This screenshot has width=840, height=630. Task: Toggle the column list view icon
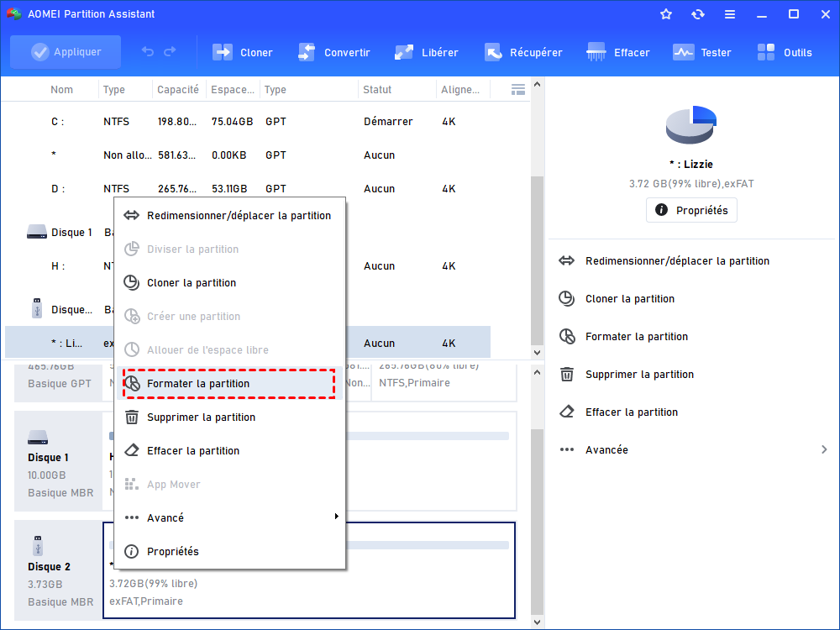pos(518,90)
